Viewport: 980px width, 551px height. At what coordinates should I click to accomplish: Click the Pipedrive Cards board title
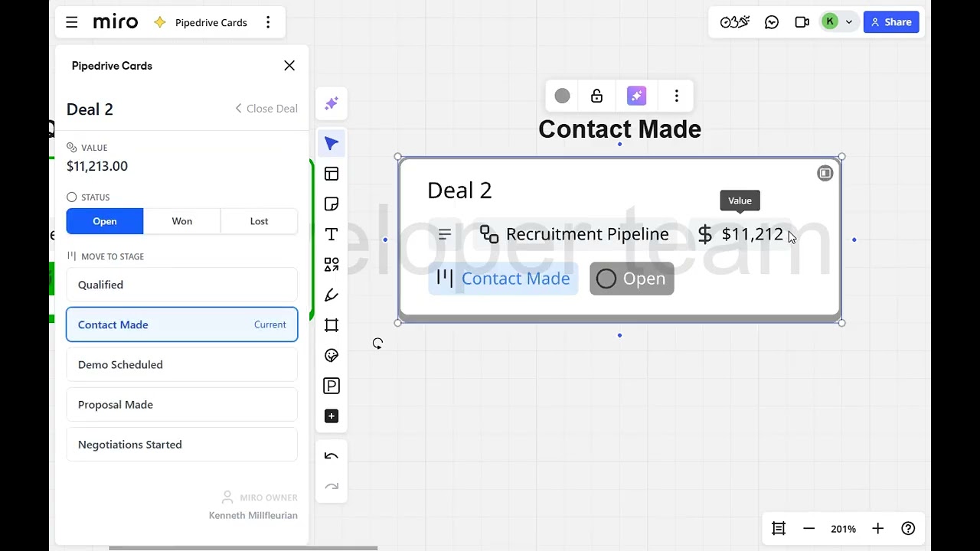pos(211,22)
